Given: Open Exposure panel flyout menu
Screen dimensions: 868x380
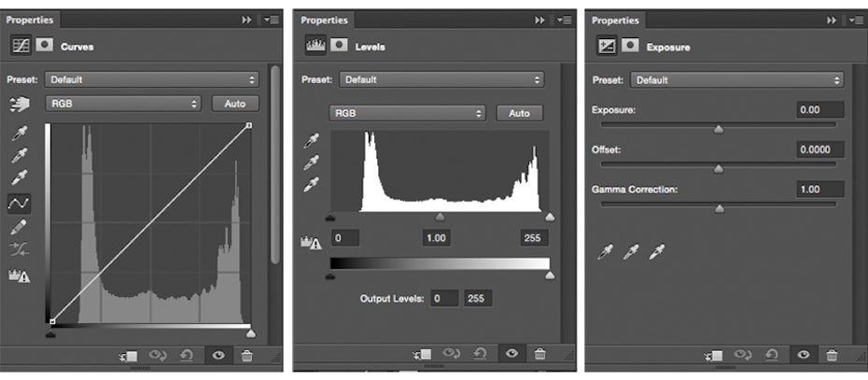Looking at the screenshot, I should [x=857, y=21].
